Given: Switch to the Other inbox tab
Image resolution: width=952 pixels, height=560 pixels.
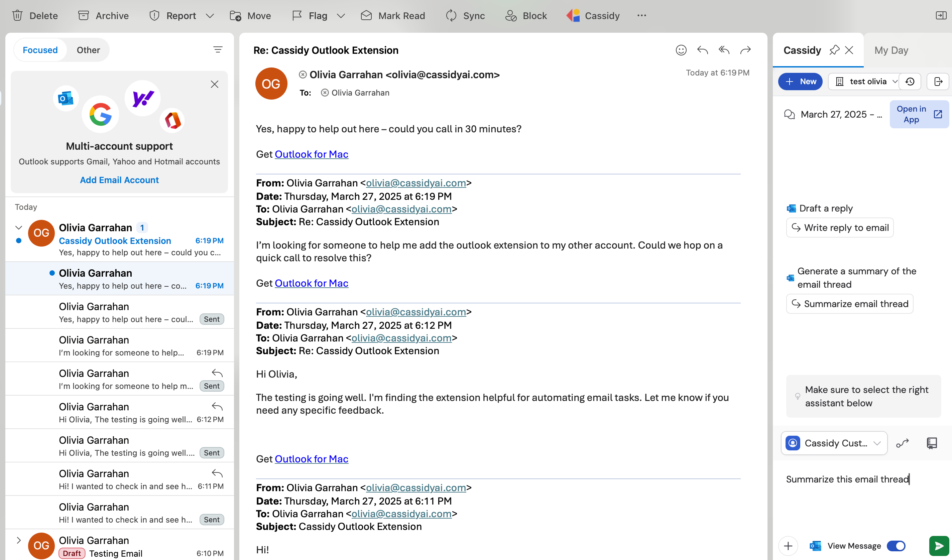Looking at the screenshot, I should tap(88, 50).
